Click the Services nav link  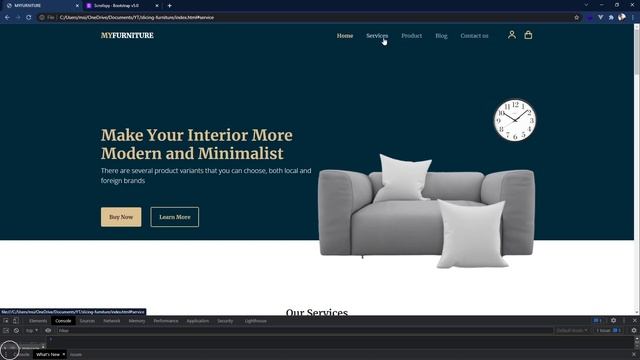coord(377,36)
